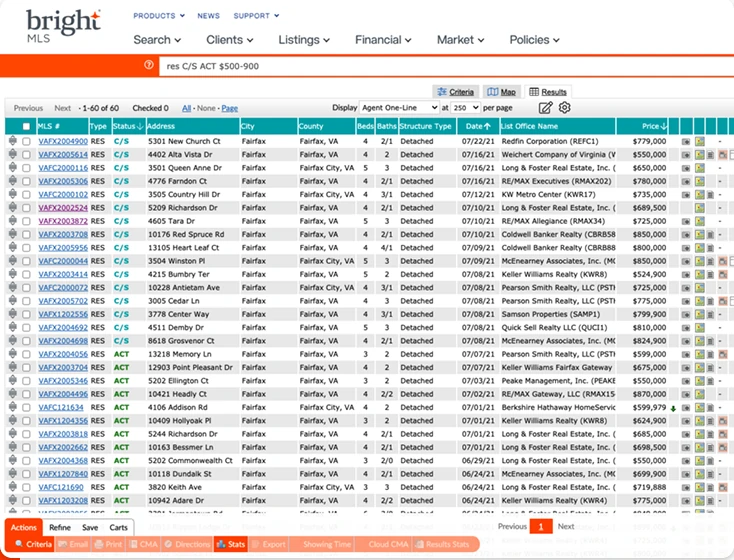Open document icon for 3505 Country Hill Dr
734x560 pixels.
click(710, 194)
